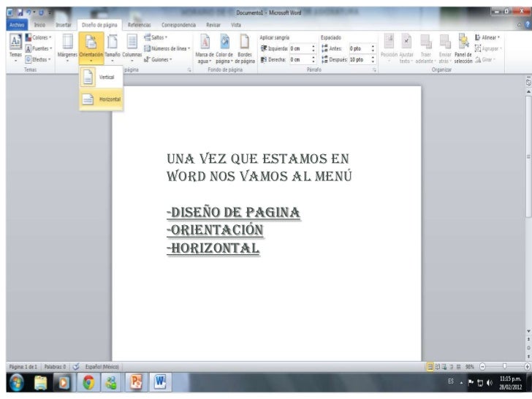Image resolution: width=532 pixels, height=399 pixels.
Task: Click the 98% zoom level button
Action: (470, 367)
